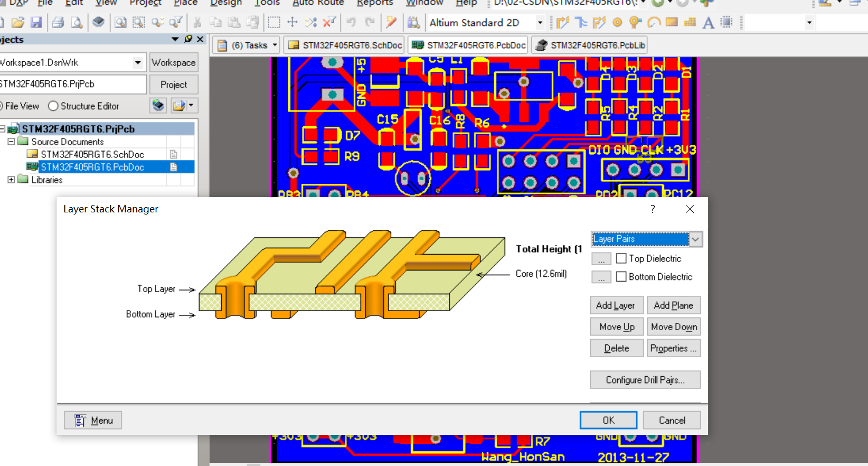Open the Layer Pairs dropdown

[x=695, y=239]
